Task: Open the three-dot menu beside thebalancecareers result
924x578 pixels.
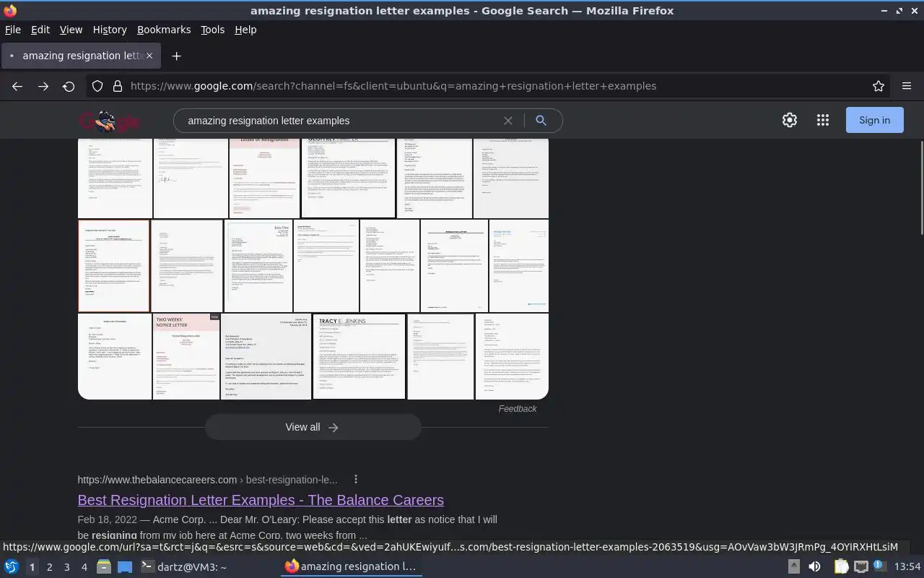Action: coord(356,480)
